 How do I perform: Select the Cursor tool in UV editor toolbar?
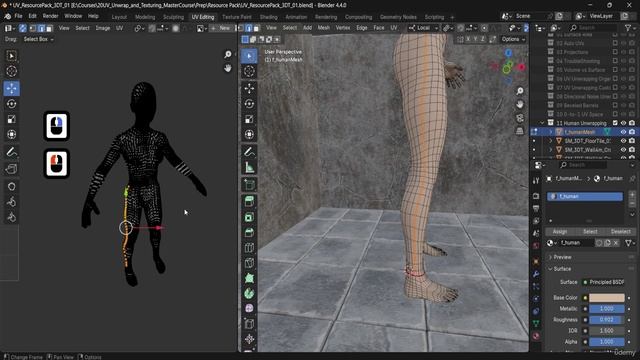[x=11, y=71]
